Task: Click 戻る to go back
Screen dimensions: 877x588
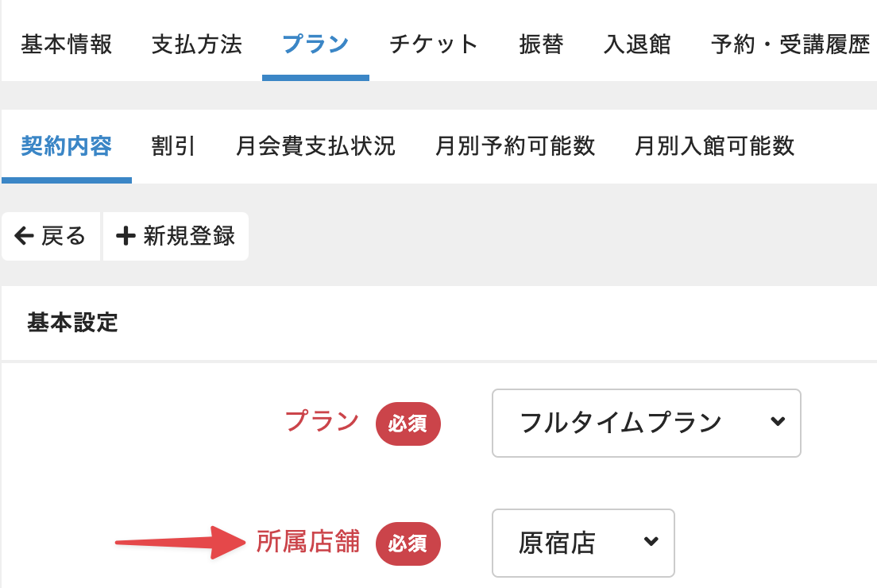Action: tap(51, 236)
